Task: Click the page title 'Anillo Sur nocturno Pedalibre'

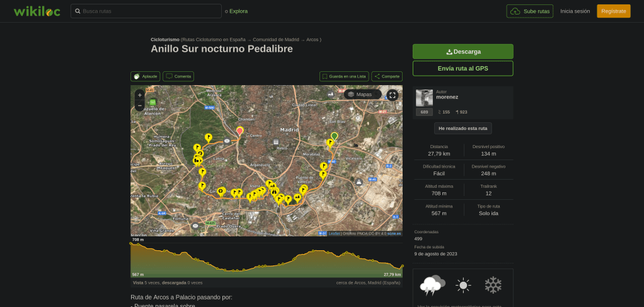Action: tap(222, 49)
